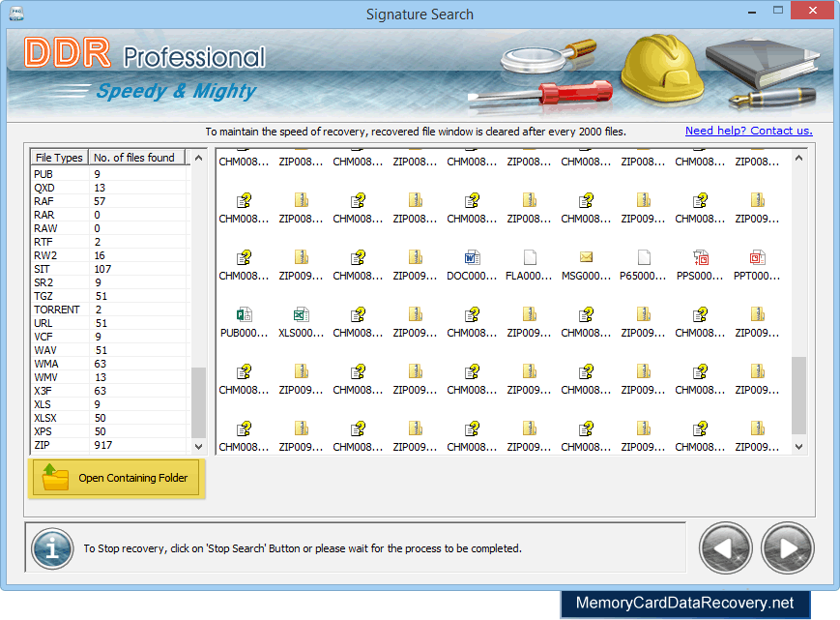Minimize the Signature Search window
This screenshot has width=840, height=620.
coord(752,11)
